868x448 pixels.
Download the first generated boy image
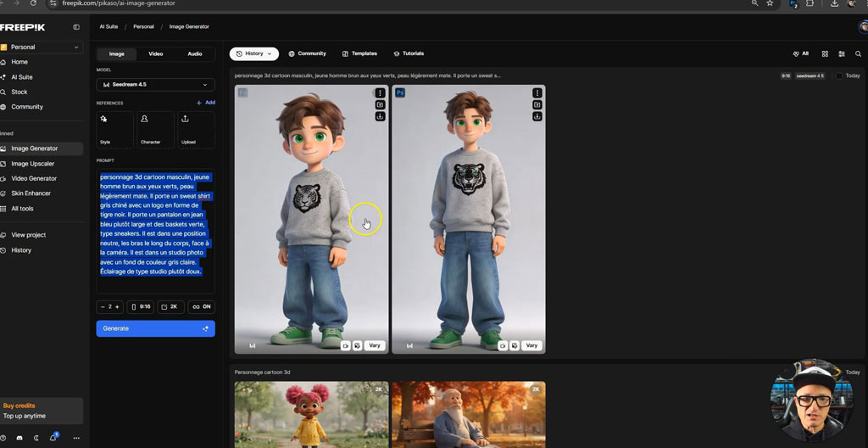point(380,116)
